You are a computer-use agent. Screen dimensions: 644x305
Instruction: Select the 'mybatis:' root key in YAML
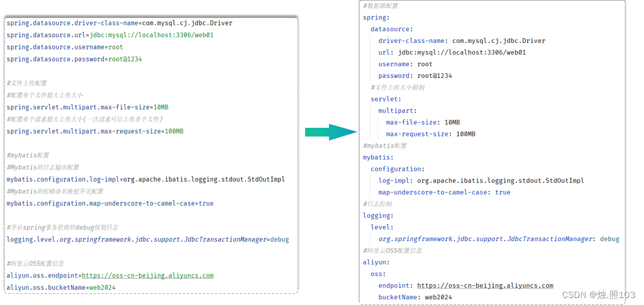pos(378,157)
